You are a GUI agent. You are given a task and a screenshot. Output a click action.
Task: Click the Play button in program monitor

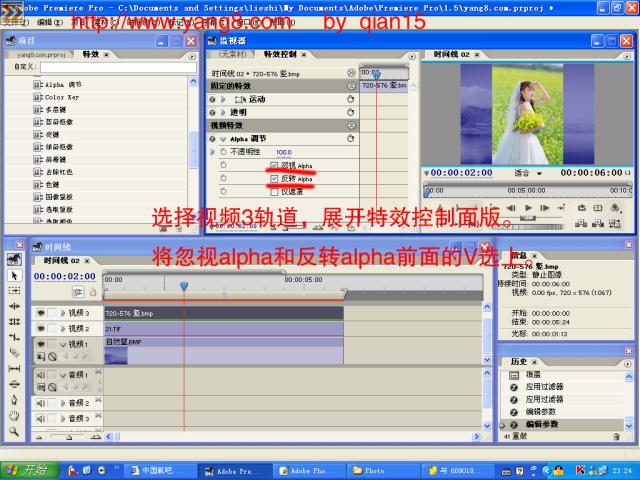click(528, 208)
